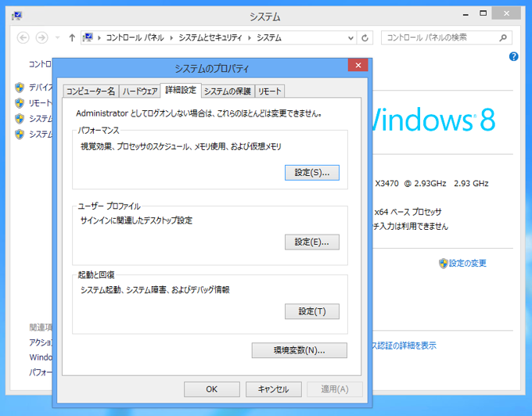Click the X3470 @ 2.93GHz processor text
The width and height of the screenshot is (532, 416).
pyautogui.click(x=432, y=184)
